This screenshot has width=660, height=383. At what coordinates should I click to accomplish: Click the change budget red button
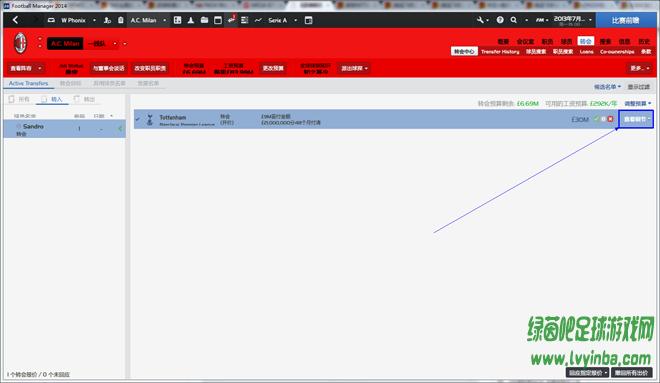pyautogui.click(x=273, y=68)
